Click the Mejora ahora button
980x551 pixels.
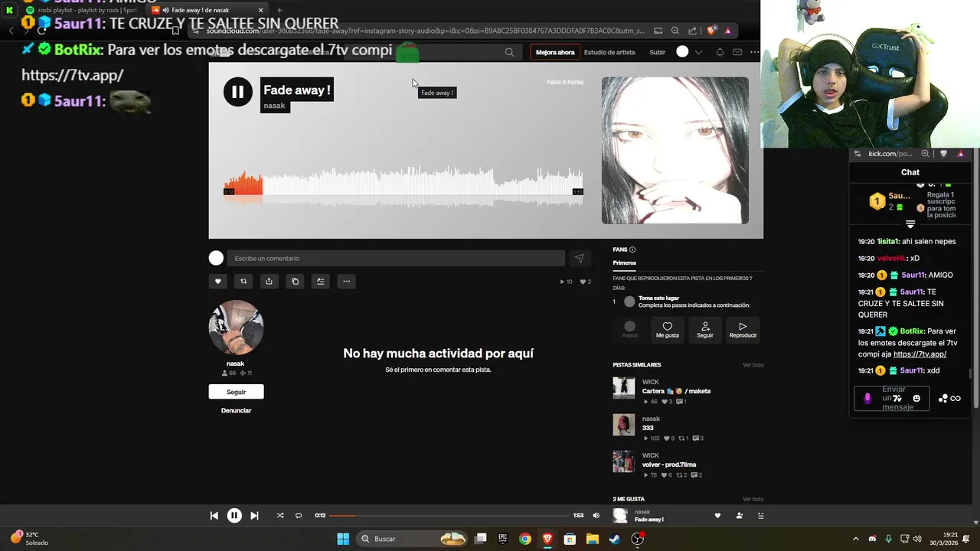(555, 52)
